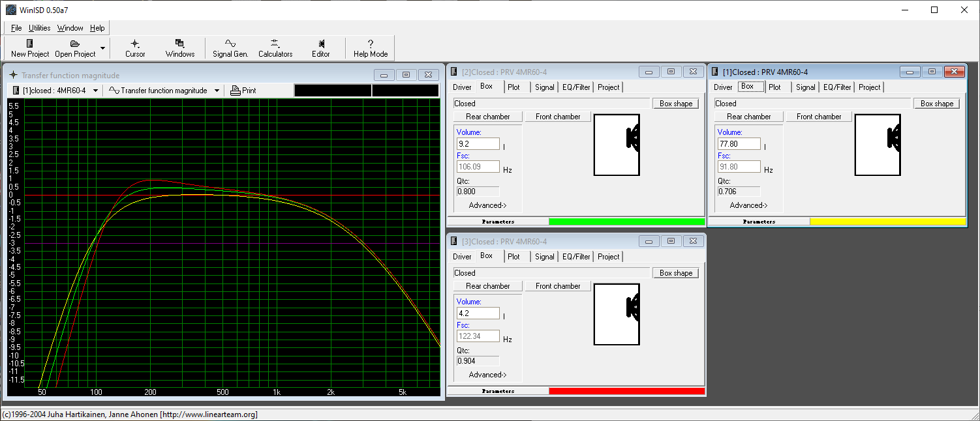Viewport: 980px width, 421px height.
Task: Select EQ/Filter tab in project [1] window
Action: (x=837, y=87)
